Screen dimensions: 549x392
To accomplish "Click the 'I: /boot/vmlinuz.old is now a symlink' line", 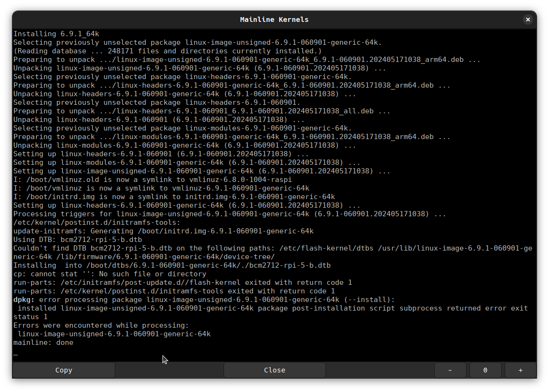I will coord(152,180).
